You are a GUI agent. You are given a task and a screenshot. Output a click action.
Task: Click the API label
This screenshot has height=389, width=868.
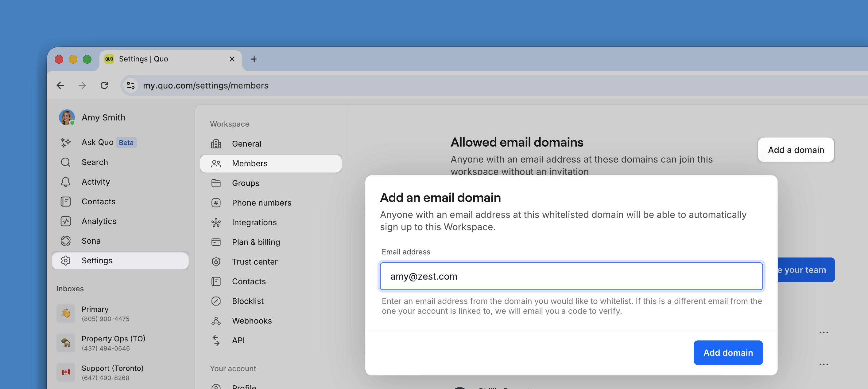coord(238,340)
